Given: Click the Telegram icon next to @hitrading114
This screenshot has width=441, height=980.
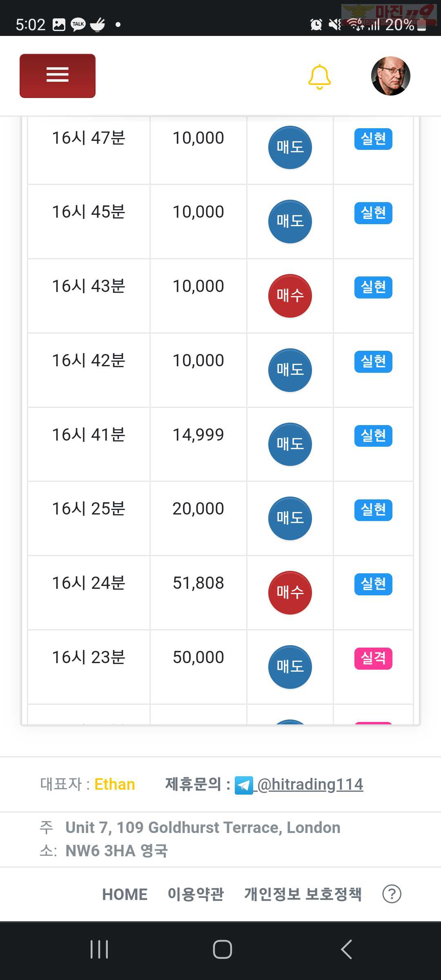Looking at the screenshot, I should pos(244,786).
